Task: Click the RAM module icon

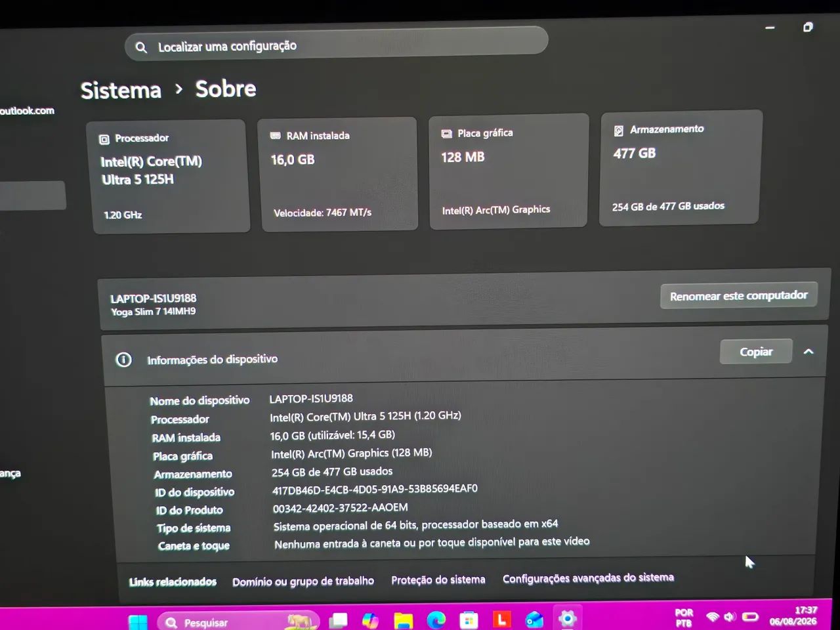Action: pyautogui.click(x=276, y=136)
